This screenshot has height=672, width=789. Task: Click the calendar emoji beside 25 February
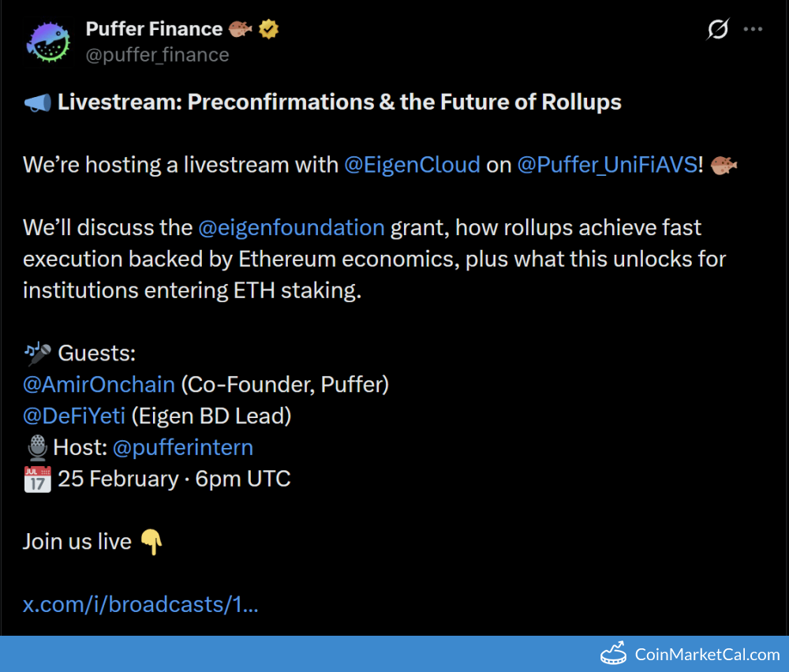pyautogui.click(x=37, y=479)
